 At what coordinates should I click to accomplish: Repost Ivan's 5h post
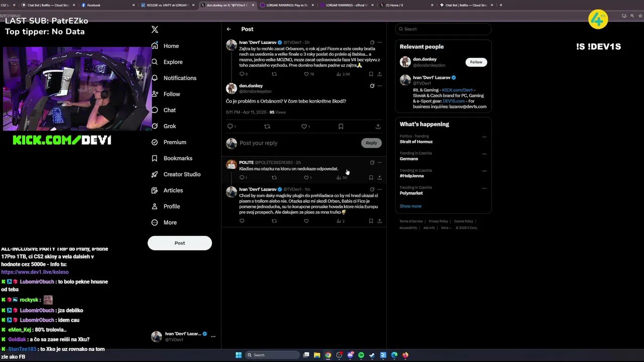tap(274, 74)
